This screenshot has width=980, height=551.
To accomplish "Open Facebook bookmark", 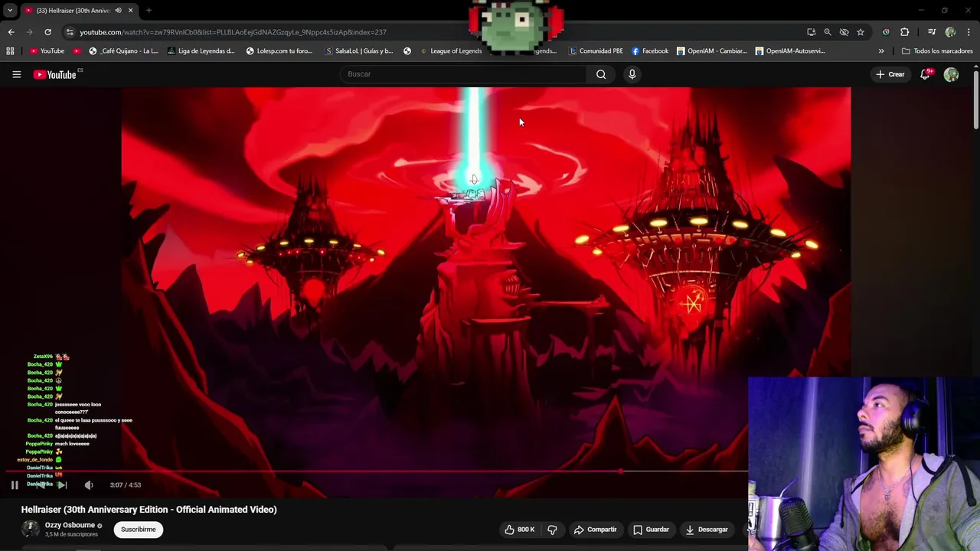I will 650,51.
